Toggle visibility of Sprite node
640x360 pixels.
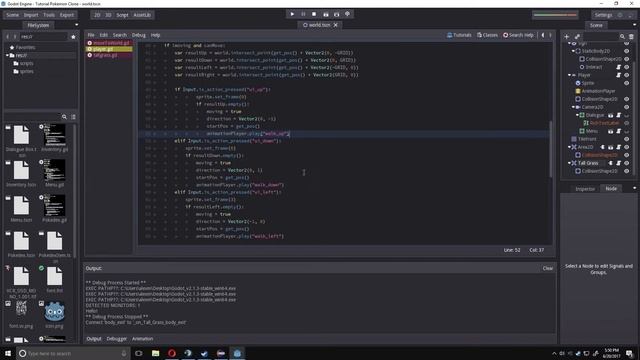coord(627,83)
